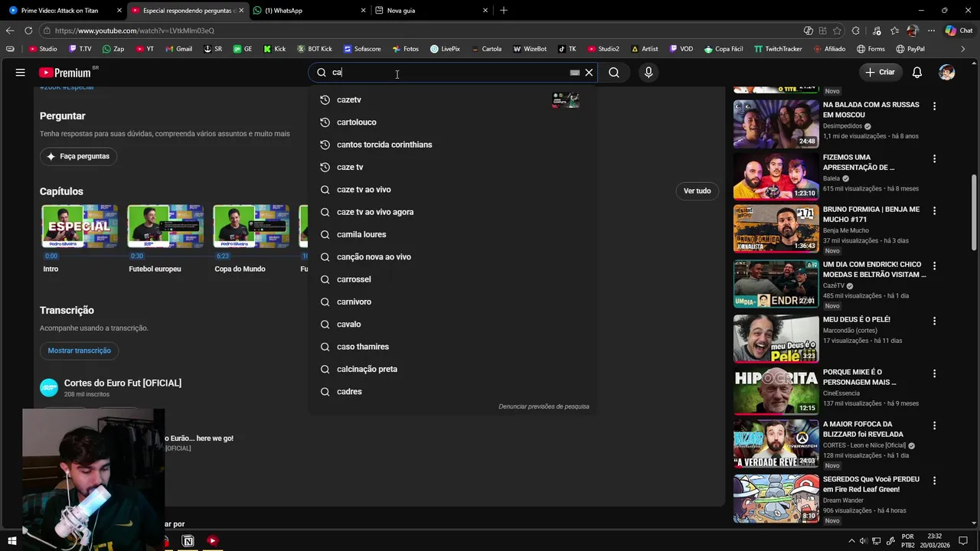This screenshot has width=980, height=551.
Task: Open 'UM DIA COM ENDRICK' video title
Action: pos(874,269)
